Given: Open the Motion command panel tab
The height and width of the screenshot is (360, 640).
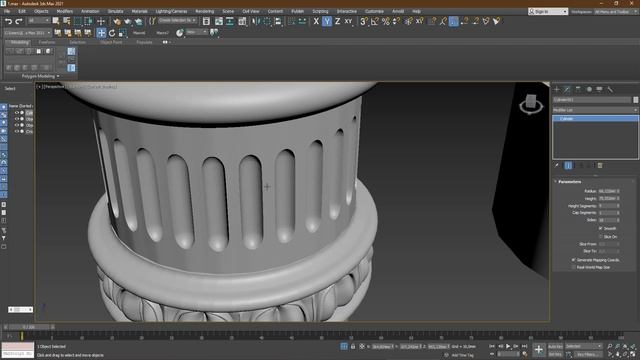Looking at the screenshot, I should point(589,89).
